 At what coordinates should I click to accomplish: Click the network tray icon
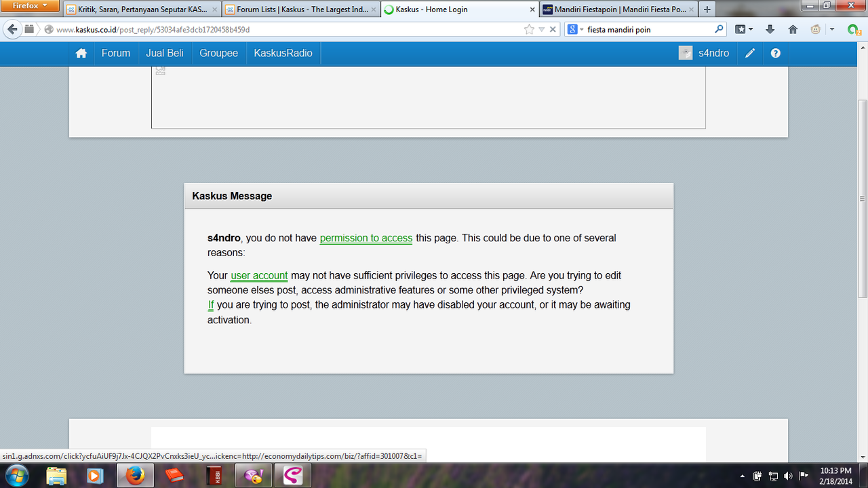tap(773, 476)
